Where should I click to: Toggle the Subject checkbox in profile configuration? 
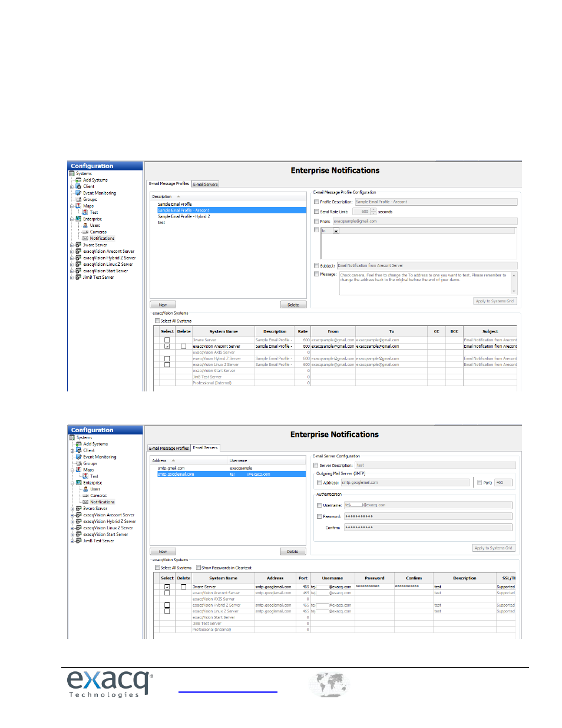[316, 265]
